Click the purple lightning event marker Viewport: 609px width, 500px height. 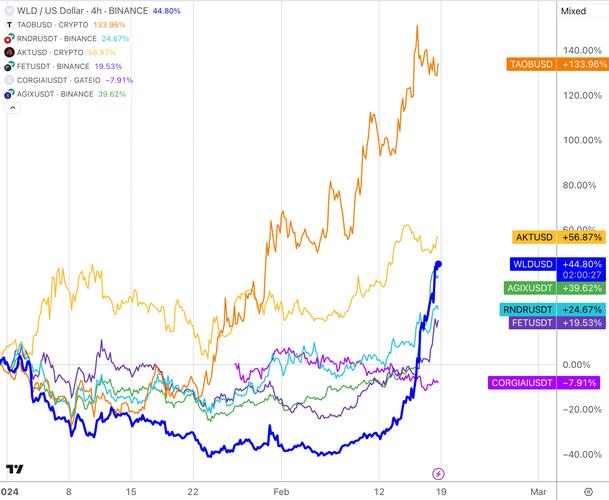click(x=438, y=474)
